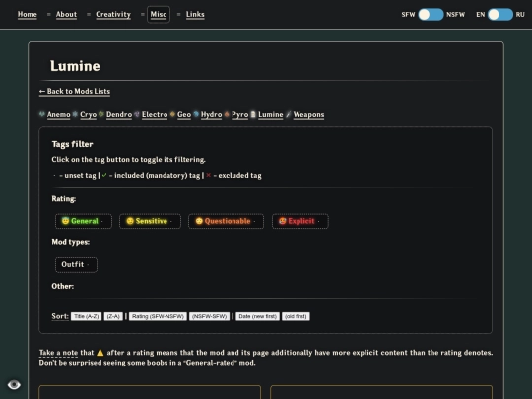Viewport: 532px width, 399px height.
Task: Open the Home navigation link
Action: pyautogui.click(x=28, y=14)
